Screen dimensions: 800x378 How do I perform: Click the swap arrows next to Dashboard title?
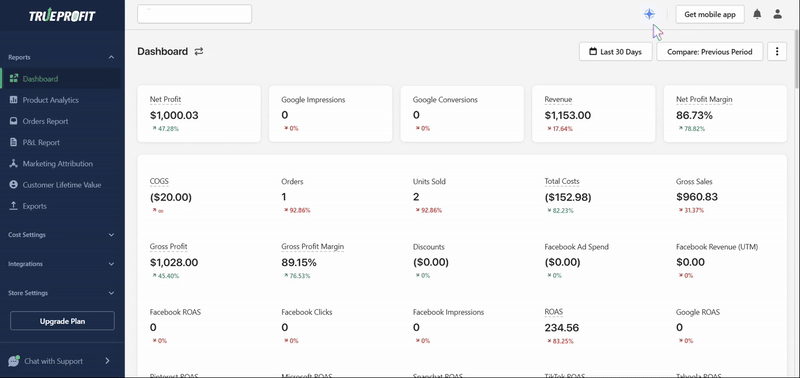point(198,52)
